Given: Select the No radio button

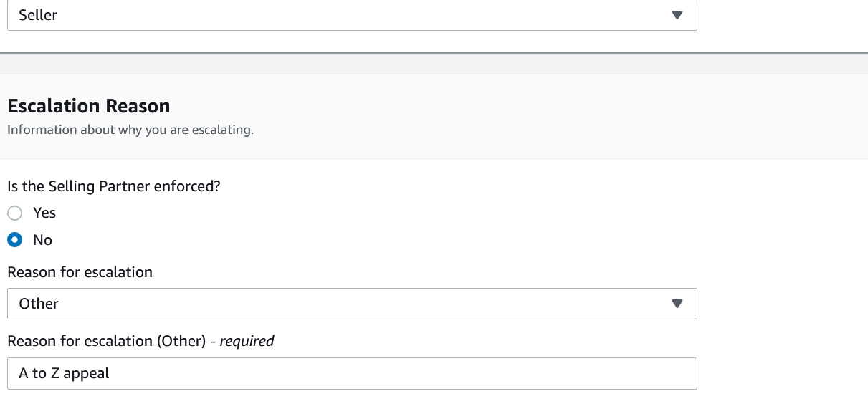Looking at the screenshot, I should 15,239.
